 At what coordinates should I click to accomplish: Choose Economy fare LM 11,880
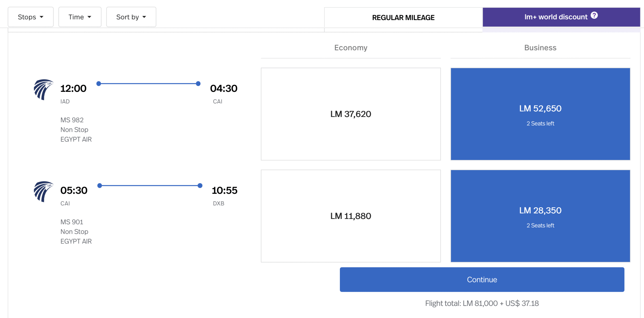pos(350,216)
